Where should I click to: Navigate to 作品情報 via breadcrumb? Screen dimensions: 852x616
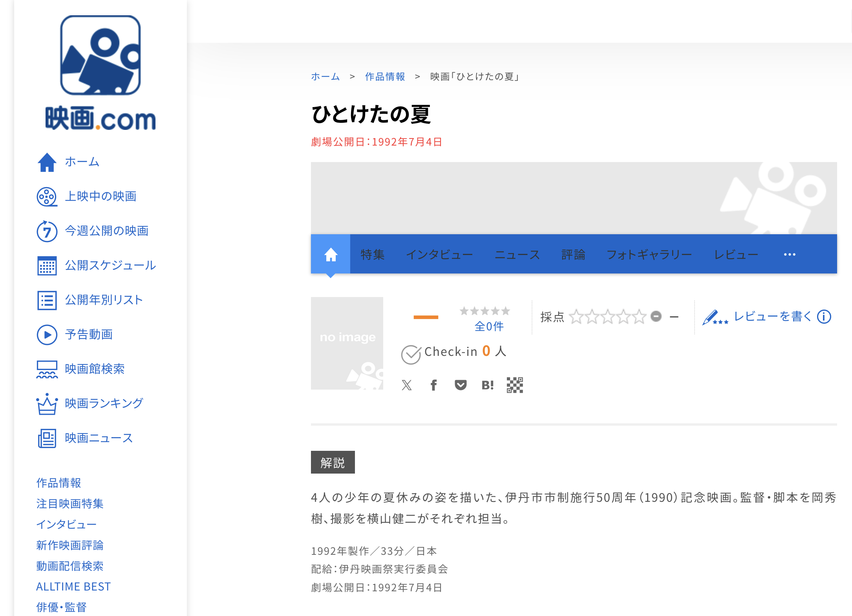click(385, 77)
